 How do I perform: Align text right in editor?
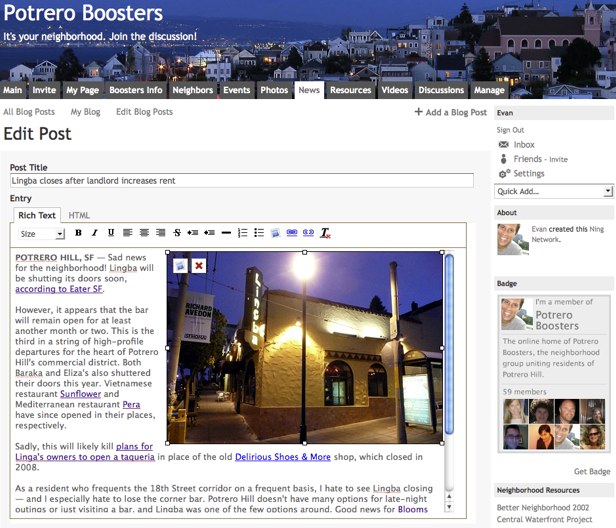pyautogui.click(x=161, y=233)
